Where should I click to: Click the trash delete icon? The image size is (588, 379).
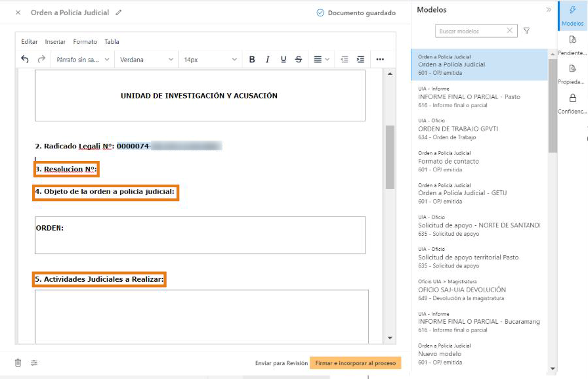point(18,363)
